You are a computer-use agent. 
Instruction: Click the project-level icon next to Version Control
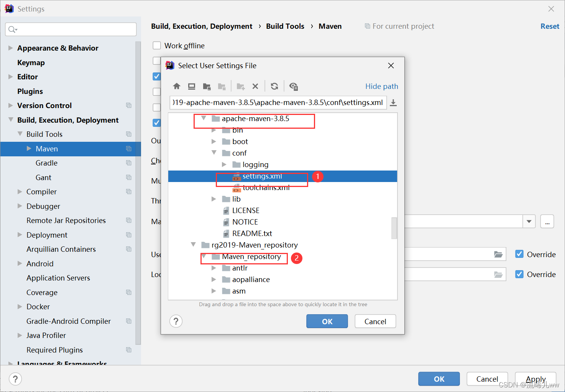(x=129, y=105)
